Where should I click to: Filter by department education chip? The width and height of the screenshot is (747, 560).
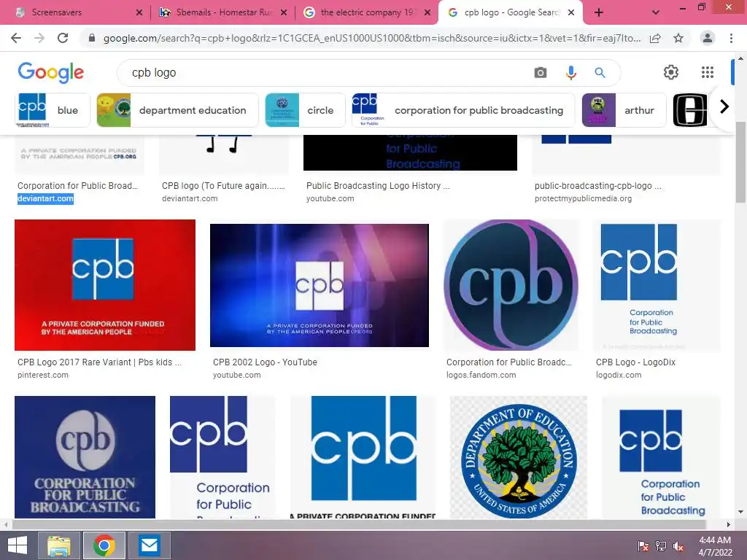177,110
